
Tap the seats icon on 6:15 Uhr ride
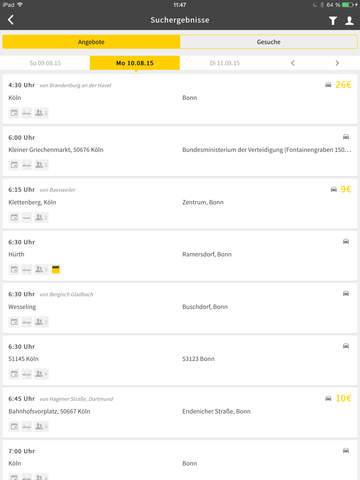click(x=41, y=218)
